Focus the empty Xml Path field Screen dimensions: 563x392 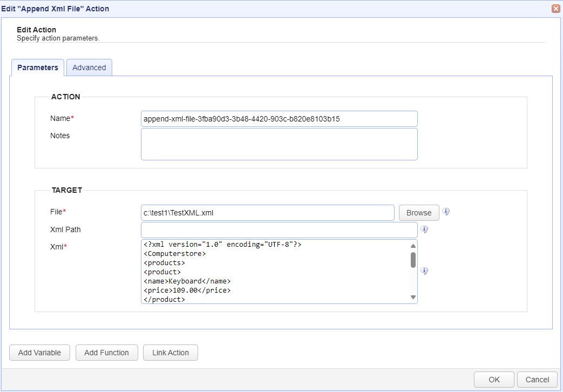point(279,229)
